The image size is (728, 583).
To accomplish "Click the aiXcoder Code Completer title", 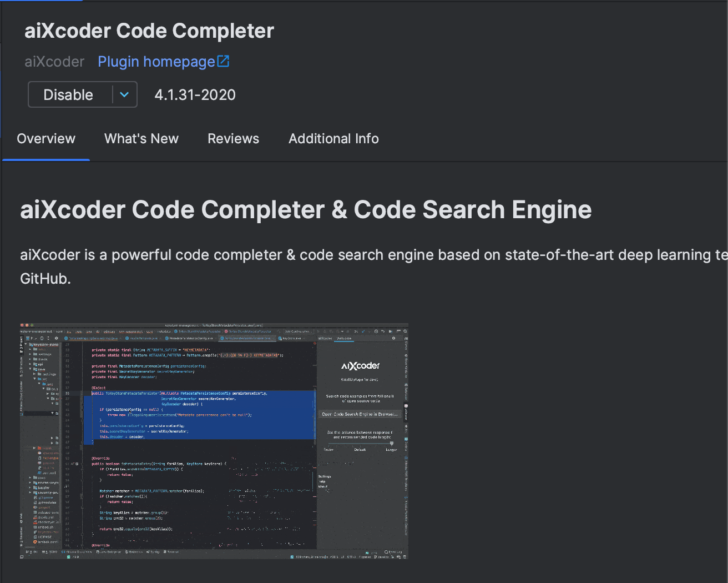I will point(149,31).
